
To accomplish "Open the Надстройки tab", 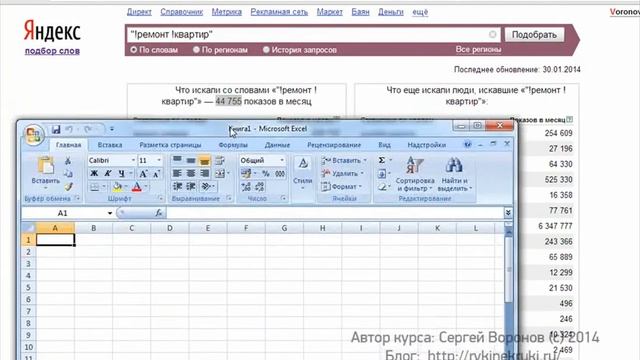I will (427, 145).
